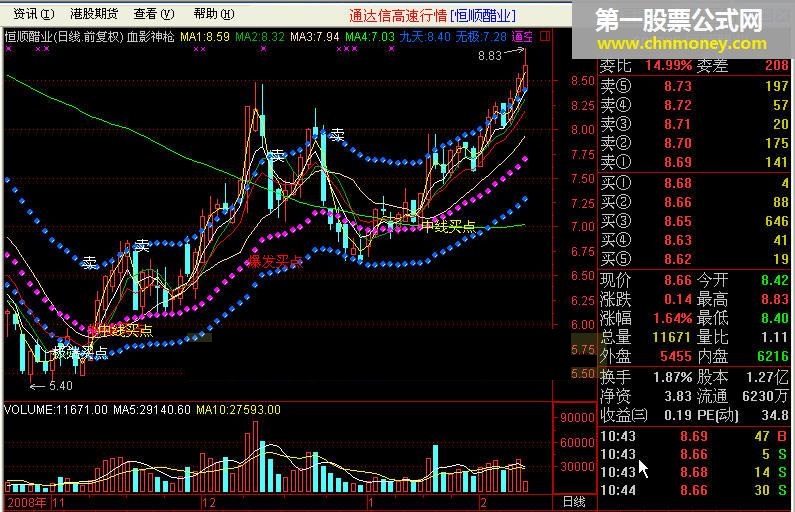Select the 买③ 8.65 order row

click(694, 221)
